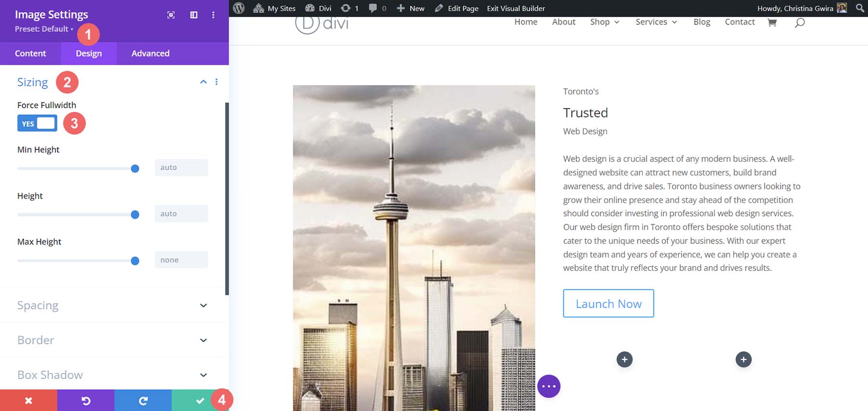Click the Min Height slider handle

135,168
